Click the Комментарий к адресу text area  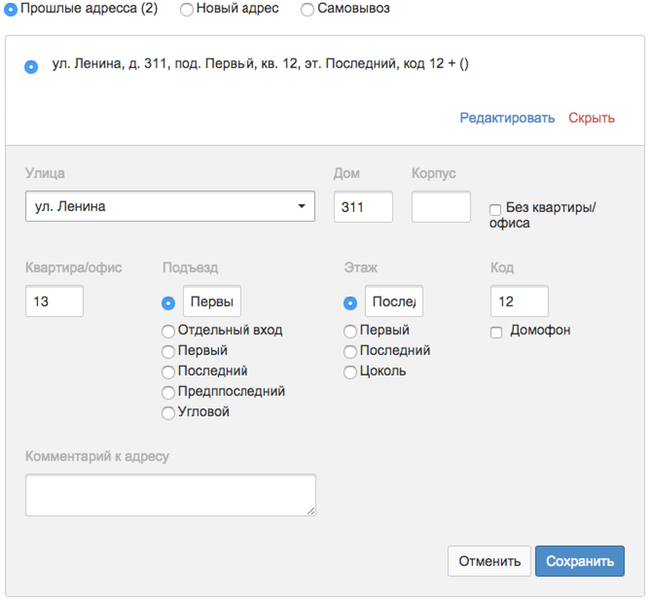(x=170, y=495)
